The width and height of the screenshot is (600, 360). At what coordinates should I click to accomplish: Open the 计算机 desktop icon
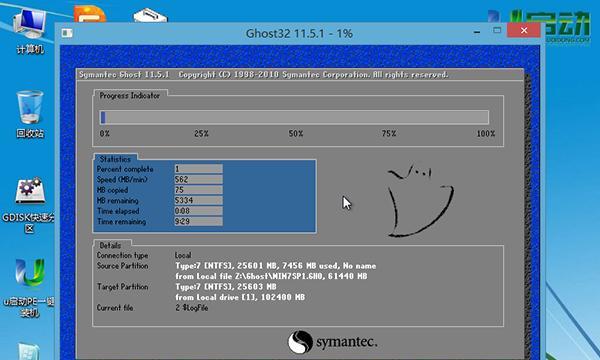pos(30,31)
